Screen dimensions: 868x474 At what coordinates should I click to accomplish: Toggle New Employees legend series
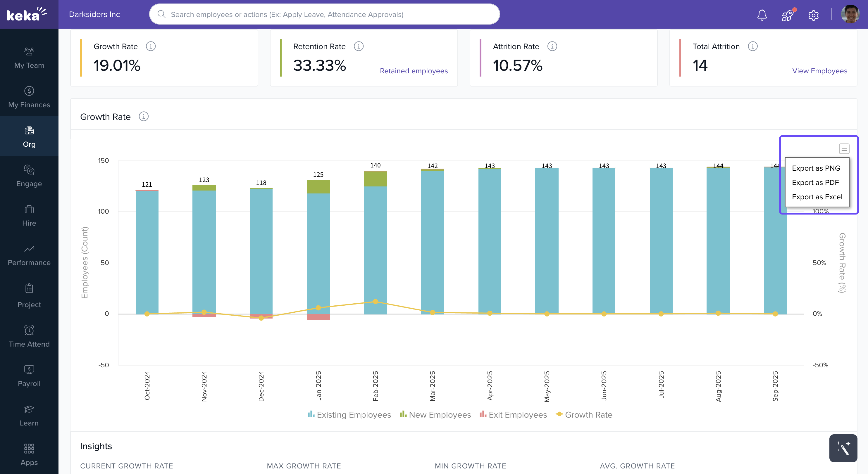click(x=435, y=415)
